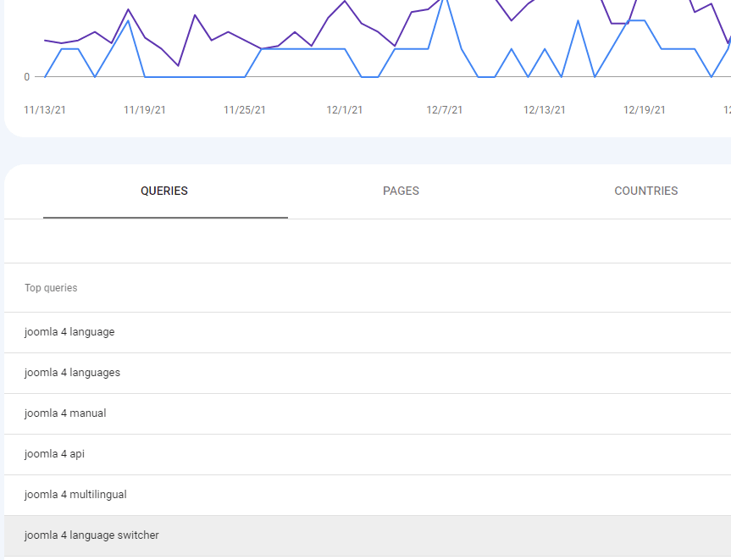Click the 12/19/21 axis date label
731x560 pixels.
pyautogui.click(x=645, y=110)
